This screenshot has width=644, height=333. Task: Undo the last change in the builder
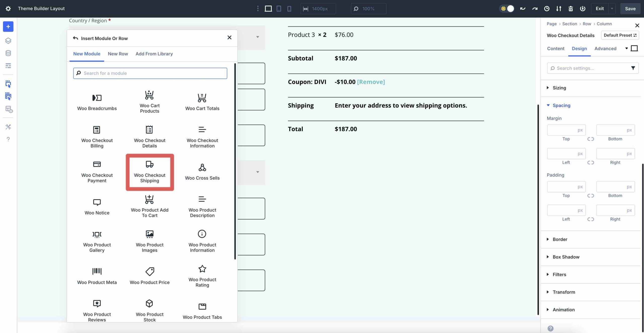(522, 8)
